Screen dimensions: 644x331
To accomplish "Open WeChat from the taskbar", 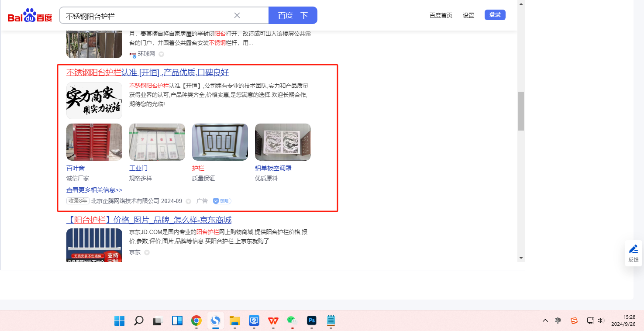I will 292,321.
